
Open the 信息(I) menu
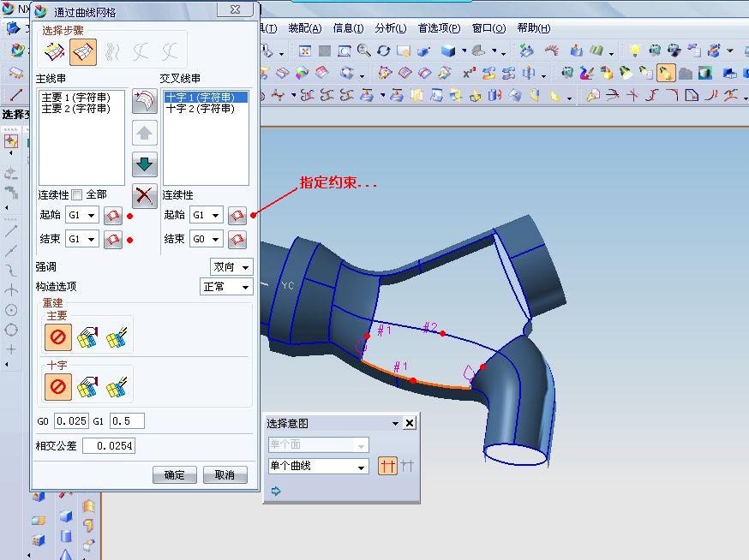coord(348,28)
